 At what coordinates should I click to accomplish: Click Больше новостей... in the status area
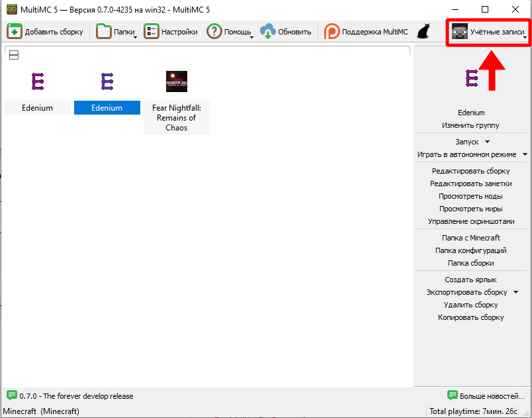coord(486,396)
